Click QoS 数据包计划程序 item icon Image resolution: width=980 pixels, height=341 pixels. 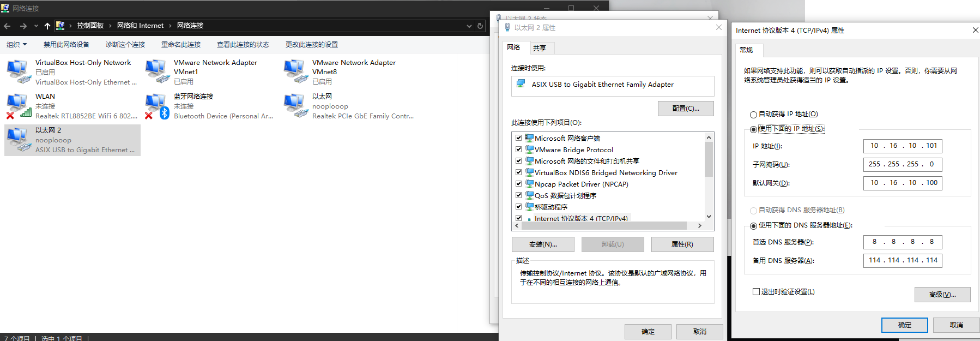[x=529, y=195]
